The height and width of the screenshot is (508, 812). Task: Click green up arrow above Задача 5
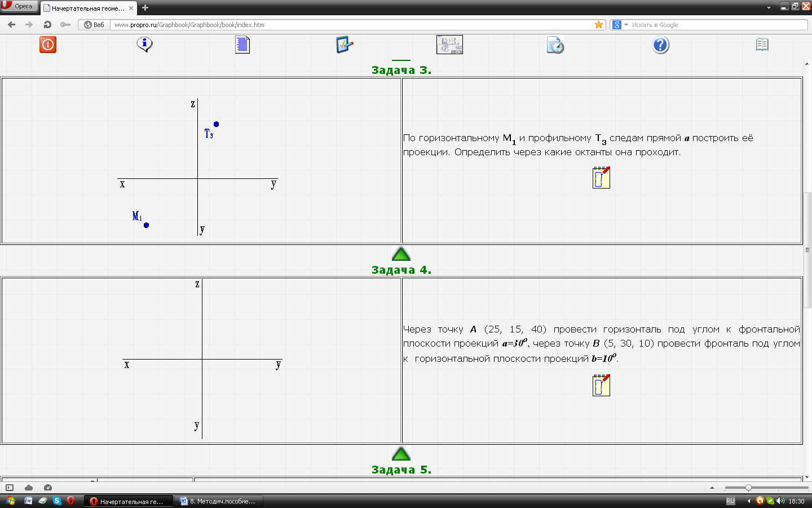point(401,454)
